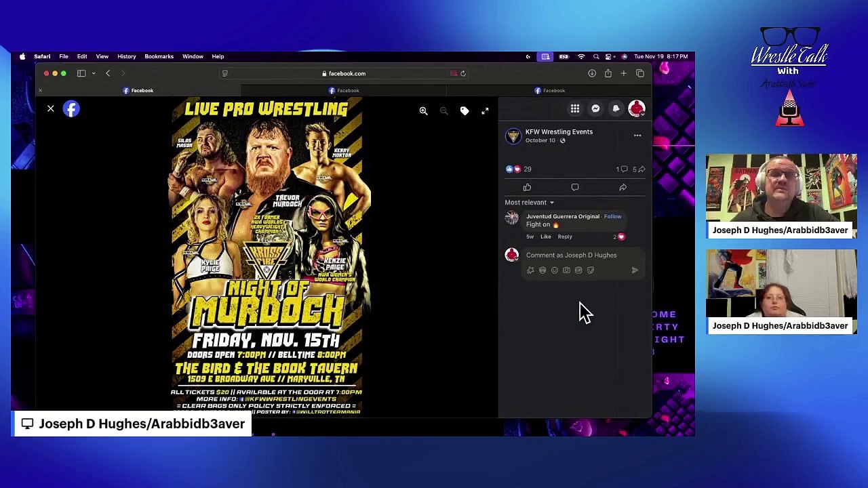Add a GIF to the comment
The height and width of the screenshot is (488, 868).
tap(578, 270)
